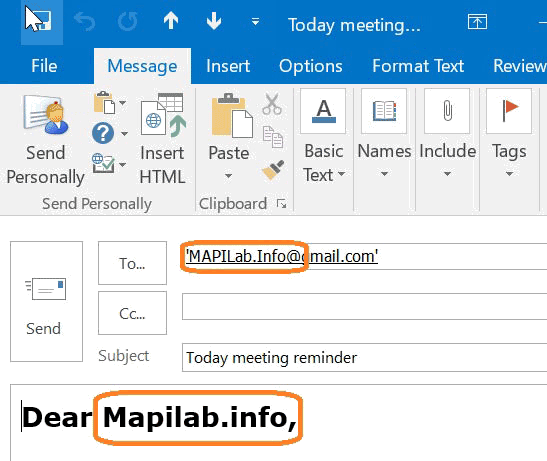Click the Save icon in the title bar
Image resolution: width=547 pixels, height=461 pixels.
pyautogui.click(x=42, y=22)
